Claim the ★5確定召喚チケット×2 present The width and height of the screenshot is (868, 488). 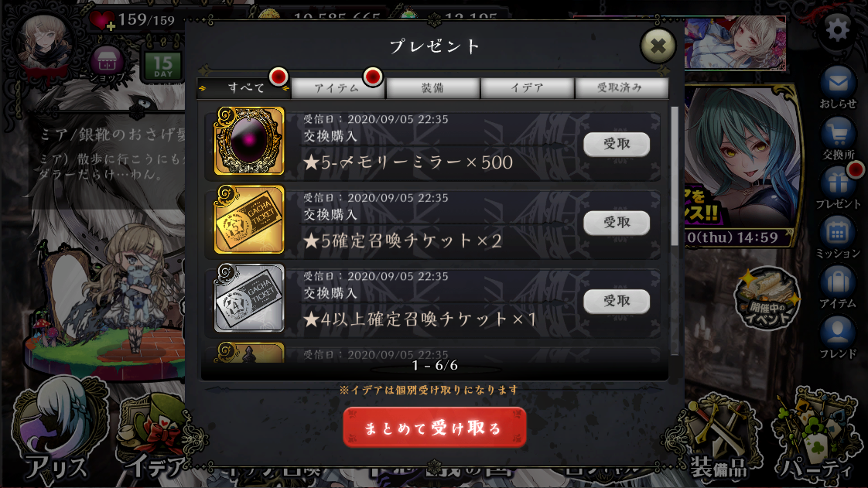click(x=616, y=223)
